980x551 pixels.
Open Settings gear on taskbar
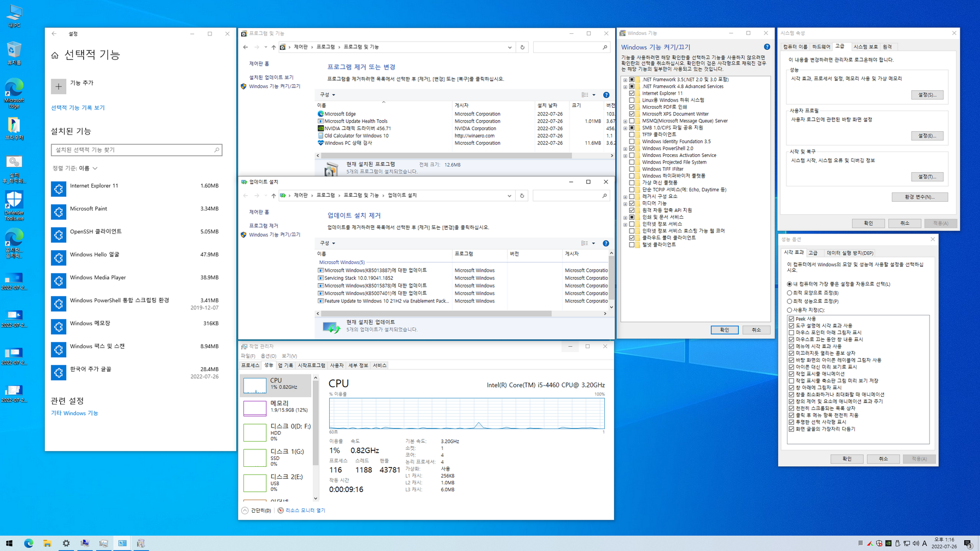click(x=66, y=543)
